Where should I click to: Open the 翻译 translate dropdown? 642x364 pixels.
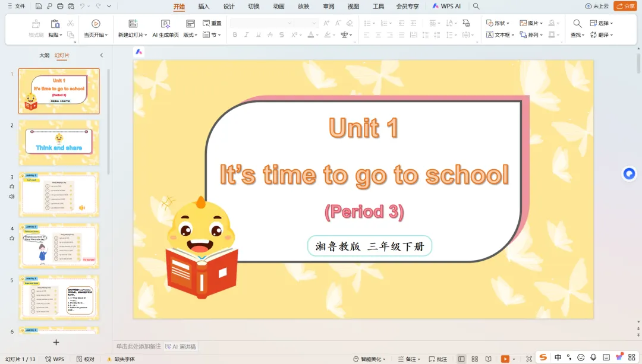click(602, 35)
